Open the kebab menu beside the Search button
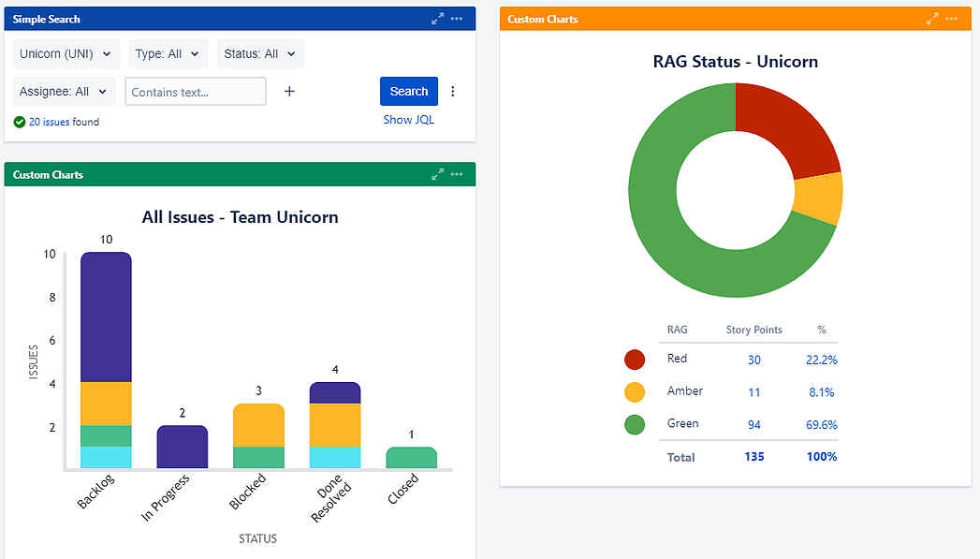This screenshot has height=559, width=980. pyautogui.click(x=452, y=90)
